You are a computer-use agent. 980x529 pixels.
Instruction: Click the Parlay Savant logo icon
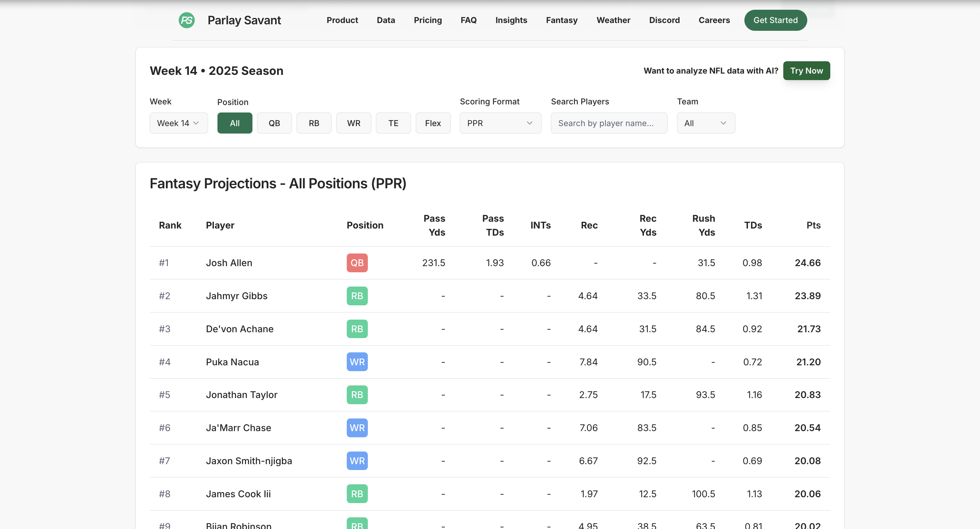click(x=186, y=20)
